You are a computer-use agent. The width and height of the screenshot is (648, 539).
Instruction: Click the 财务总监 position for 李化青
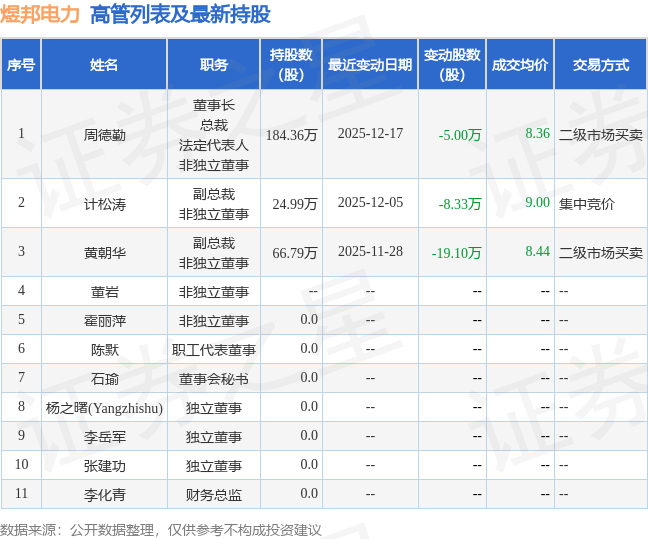[x=214, y=495]
